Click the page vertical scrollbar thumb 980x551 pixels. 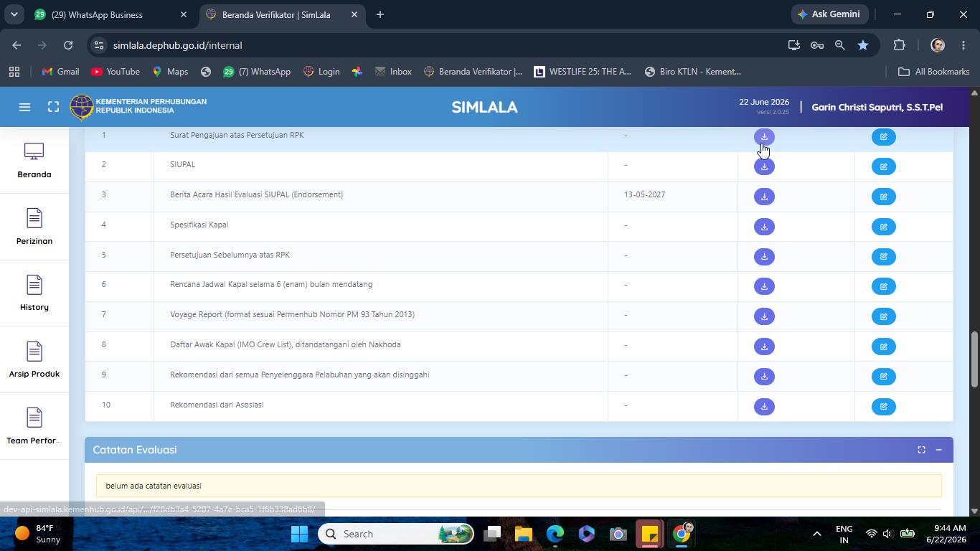click(974, 359)
